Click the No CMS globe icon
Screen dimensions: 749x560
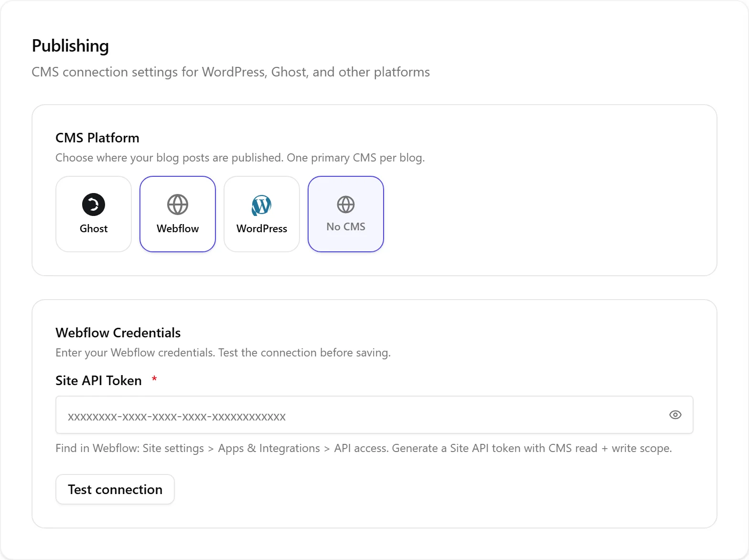tap(346, 205)
